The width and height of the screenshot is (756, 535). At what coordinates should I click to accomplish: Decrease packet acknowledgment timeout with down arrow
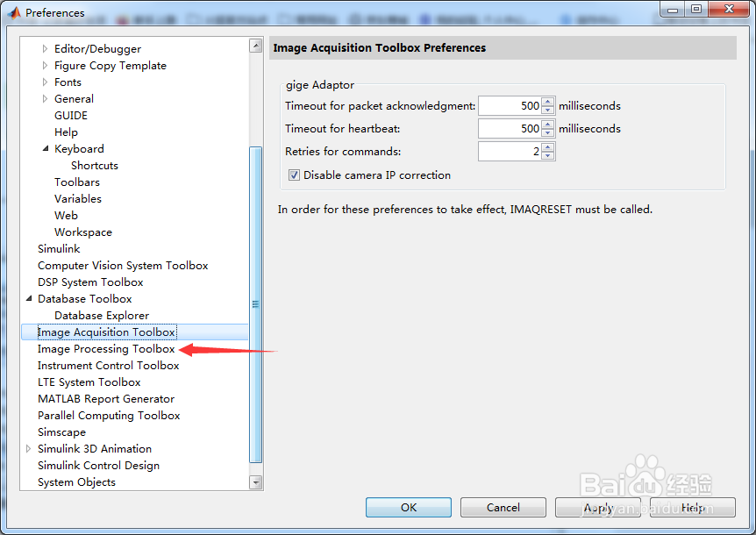548,110
